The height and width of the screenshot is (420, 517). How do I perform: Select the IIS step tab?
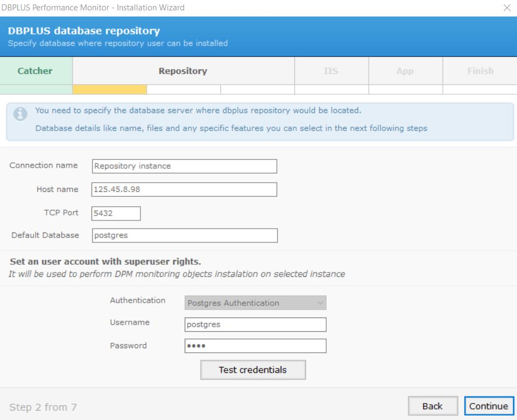(x=331, y=71)
